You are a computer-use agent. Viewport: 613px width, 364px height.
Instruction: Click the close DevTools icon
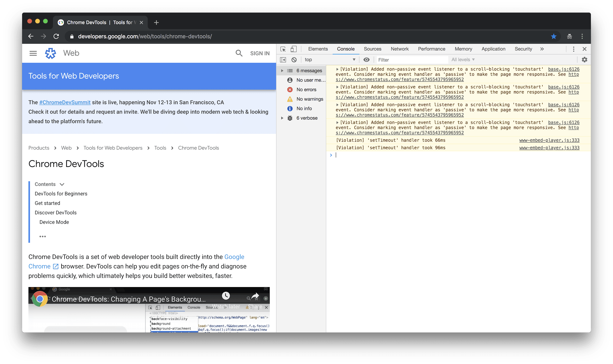point(585,49)
